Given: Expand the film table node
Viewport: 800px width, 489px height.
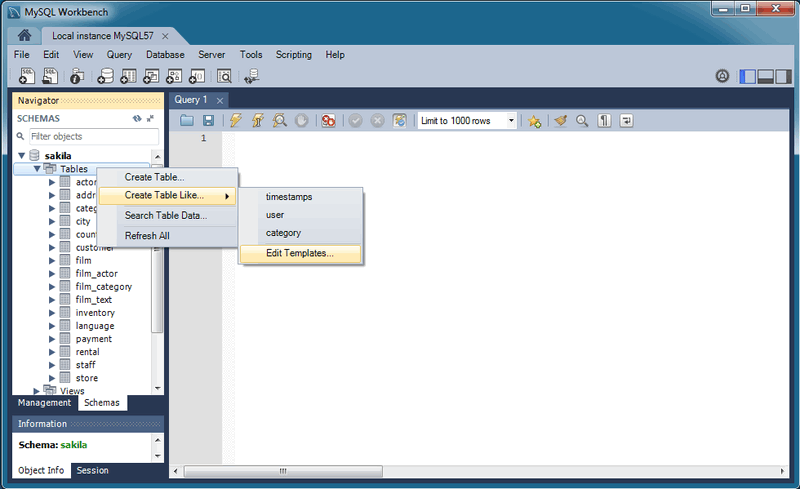Looking at the screenshot, I should coord(52,260).
